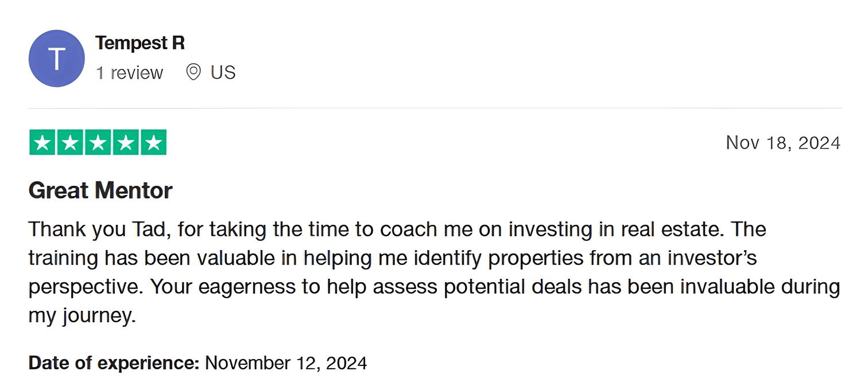Click the location pin icon
868x390 pixels.
click(193, 72)
